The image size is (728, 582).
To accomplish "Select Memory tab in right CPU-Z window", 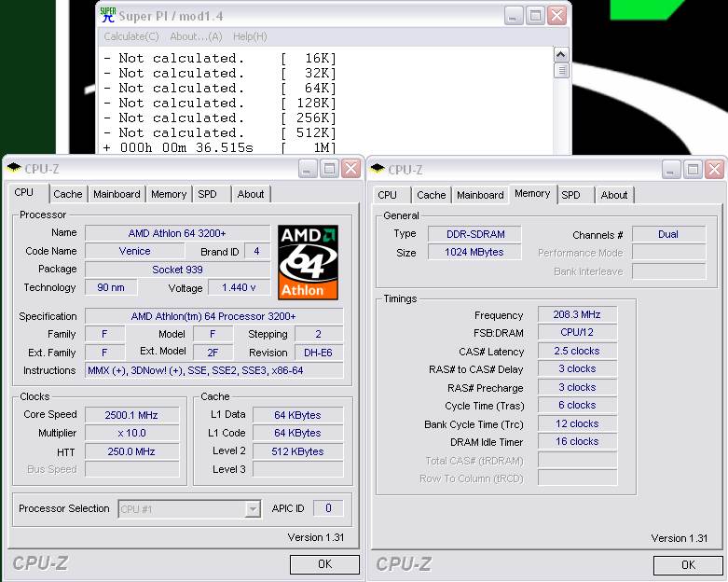I will tap(532, 194).
